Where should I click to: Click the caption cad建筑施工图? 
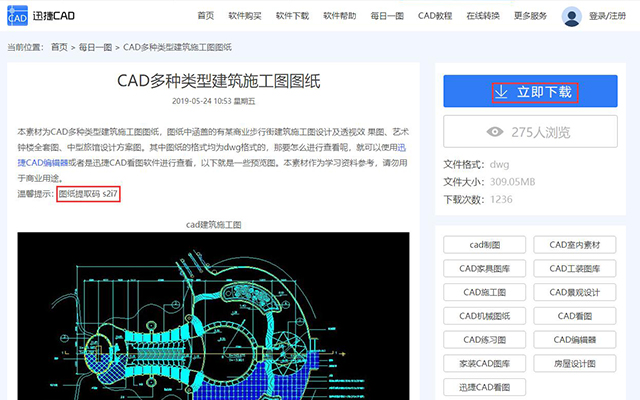pos(213,224)
